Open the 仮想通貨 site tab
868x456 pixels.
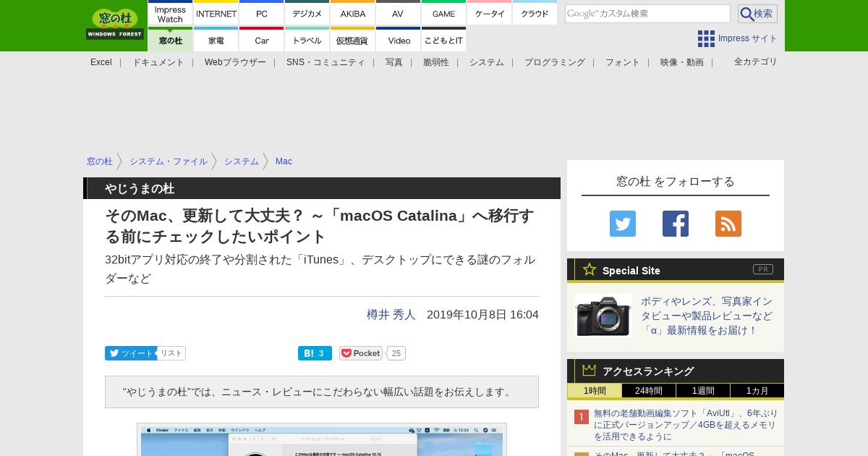coord(353,40)
